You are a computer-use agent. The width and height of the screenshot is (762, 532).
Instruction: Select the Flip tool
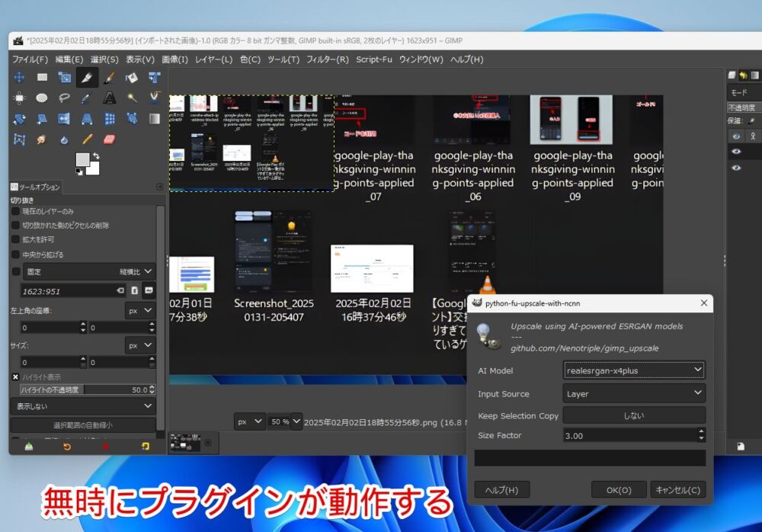(64, 119)
